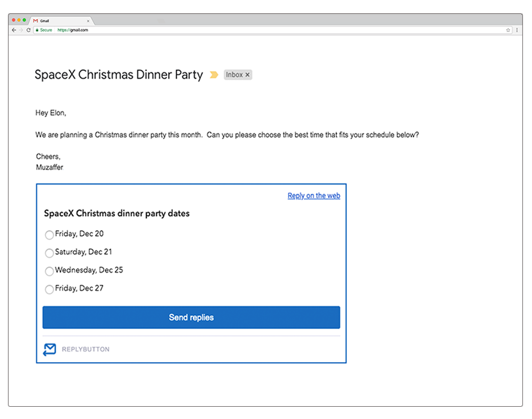Image resolution: width=532 pixels, height=419 pixels.
Task: Choose Saturday, Dec 21 radio option
Action: (x=49, y=253)
